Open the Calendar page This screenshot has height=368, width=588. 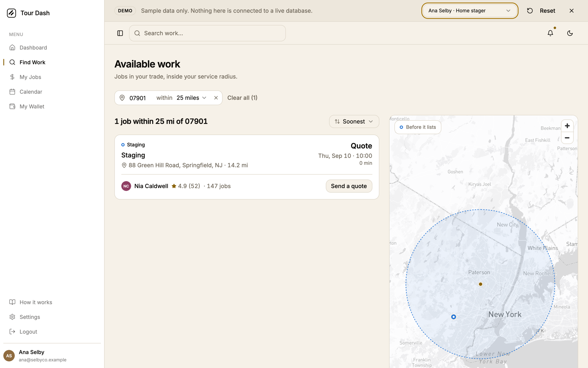coord(31,92)
